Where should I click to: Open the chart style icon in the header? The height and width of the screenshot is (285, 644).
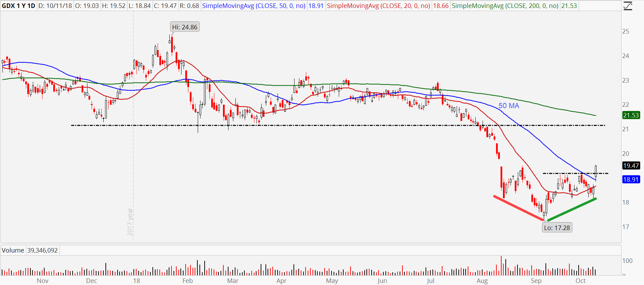click(628, 6)
